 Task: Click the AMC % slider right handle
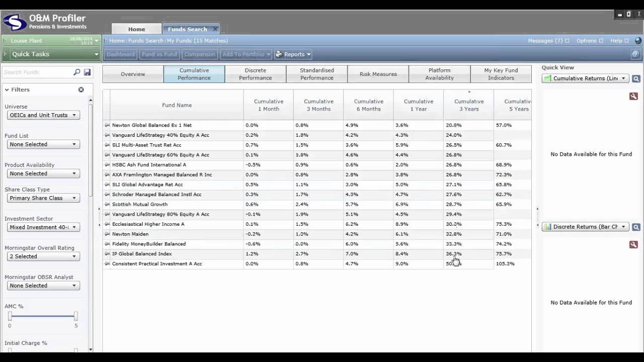75,316
